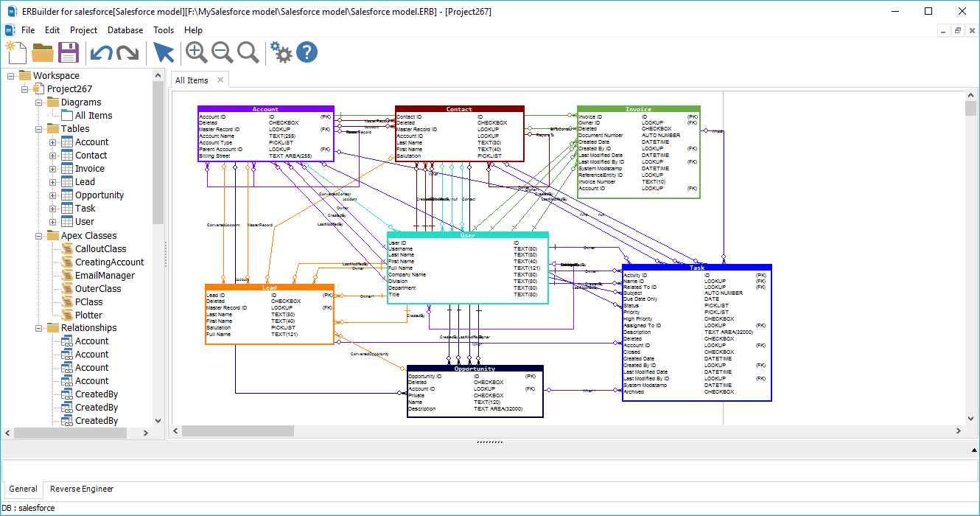
Task: Open the help documentation
Action: pos(306,52)
